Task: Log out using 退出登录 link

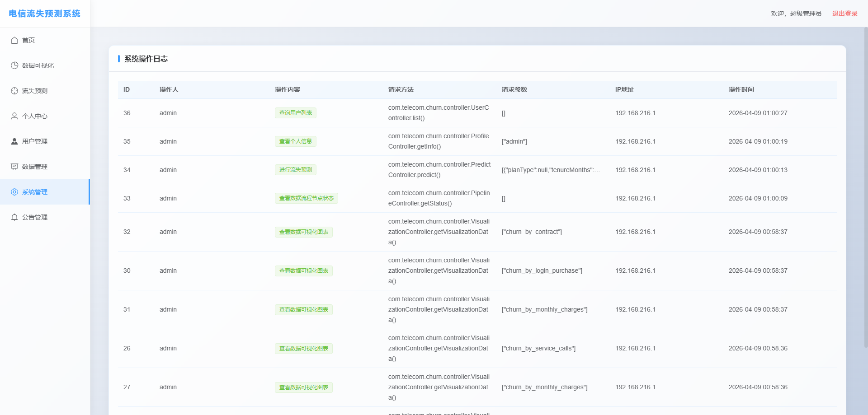Action: tap(844, 14)
